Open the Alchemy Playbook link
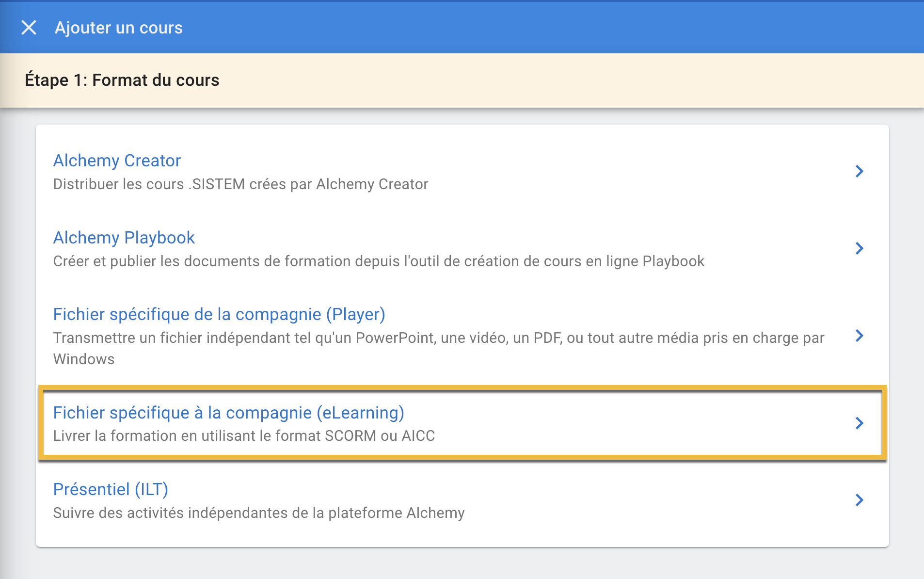924x579 pixels. pyautogui.click(x=124, y=237)
